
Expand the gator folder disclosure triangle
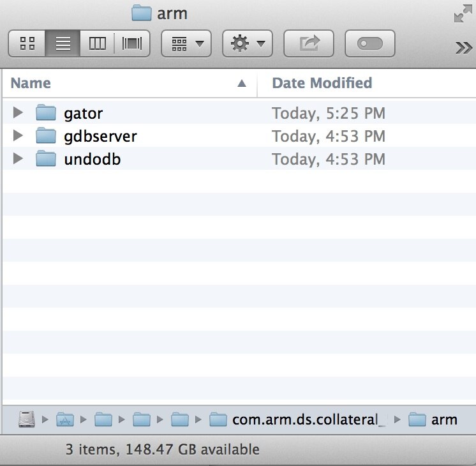coord(18,113)
